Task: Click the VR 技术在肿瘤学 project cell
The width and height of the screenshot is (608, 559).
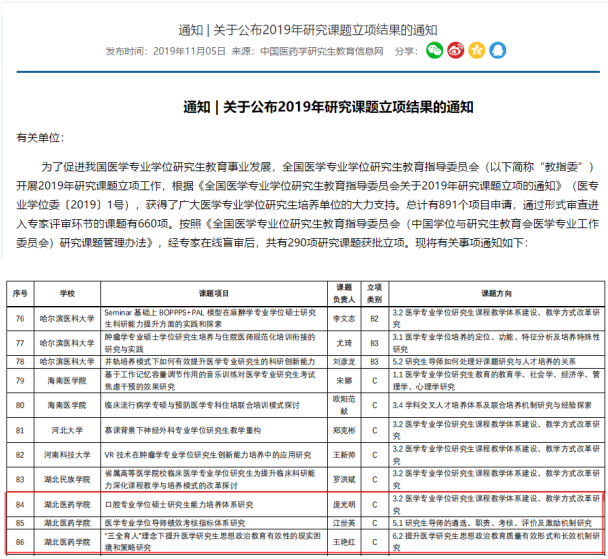Action: pyautogui.click(x=214, y=455)
